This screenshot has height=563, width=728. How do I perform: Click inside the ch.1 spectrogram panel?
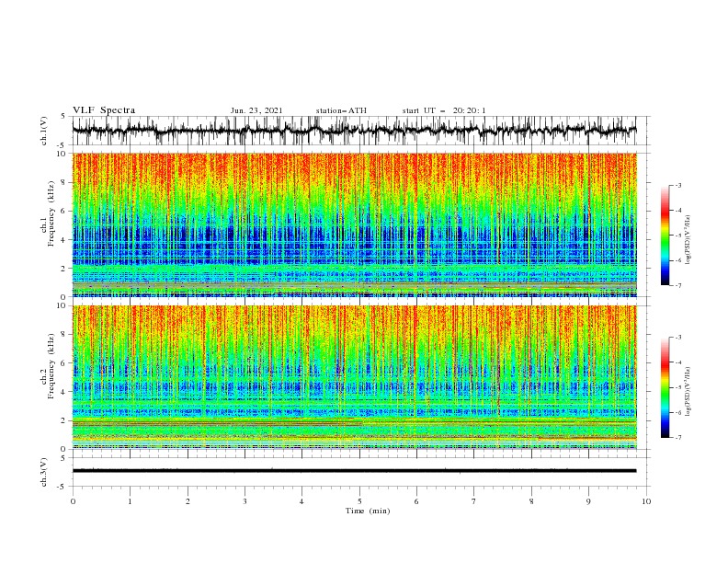pyautogui.click(x=355, y=224)
